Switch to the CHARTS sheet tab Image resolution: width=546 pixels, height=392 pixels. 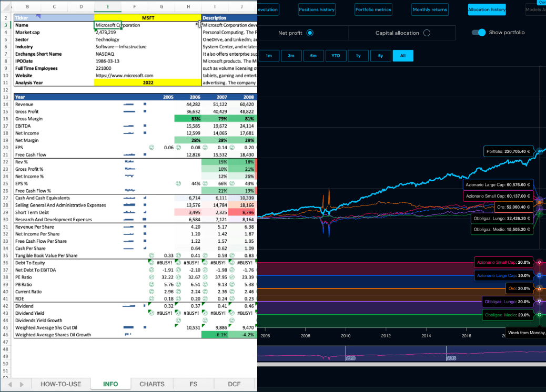coord(152,384)
